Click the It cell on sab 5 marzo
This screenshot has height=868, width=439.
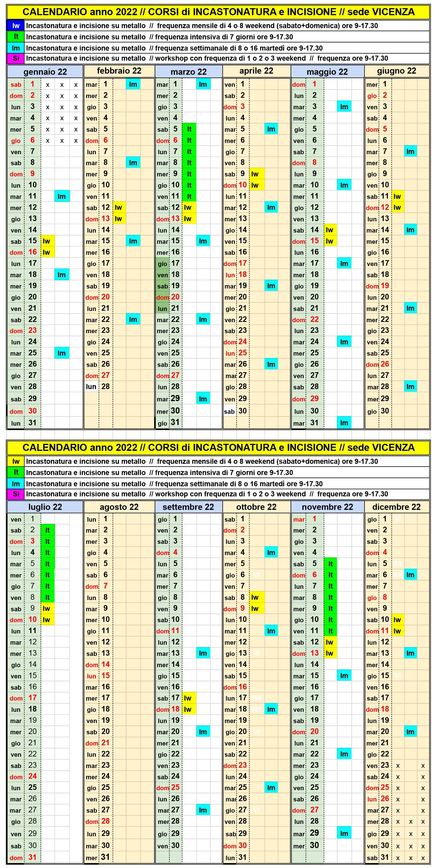click(x=189, y=129)
